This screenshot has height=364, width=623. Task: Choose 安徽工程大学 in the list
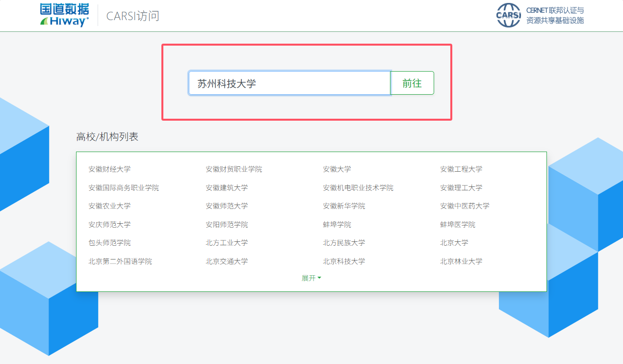pyautogui.click(x=461, y=169)
